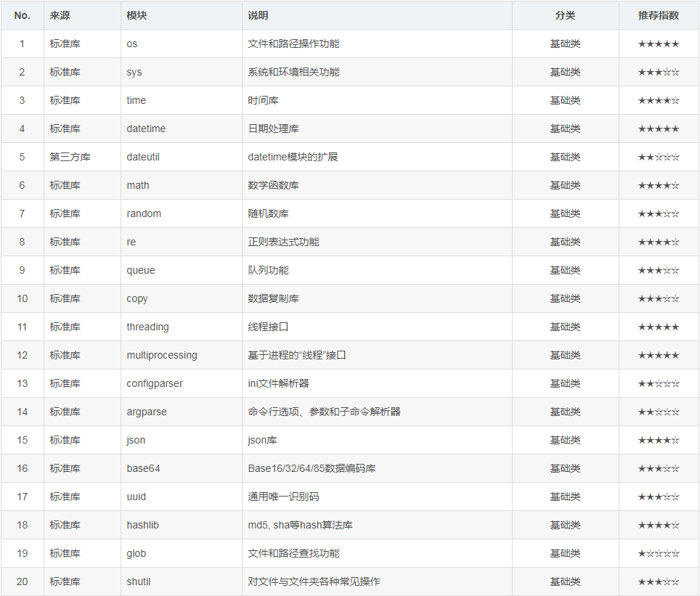Click description json库
Viewport: 700px width, 596px height.
tap(263, 440)
